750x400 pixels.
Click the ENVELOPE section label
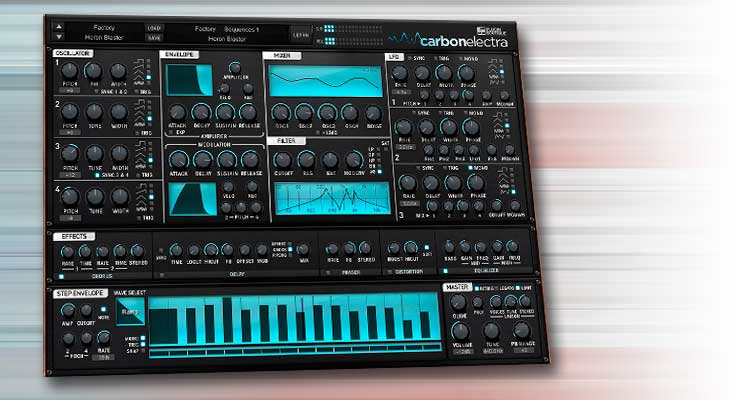click(x=179, y=55)
